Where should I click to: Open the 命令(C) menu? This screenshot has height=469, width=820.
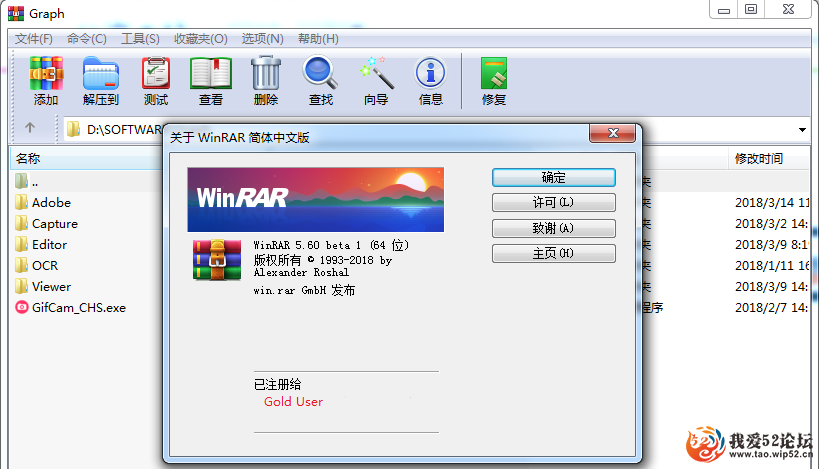86,39
